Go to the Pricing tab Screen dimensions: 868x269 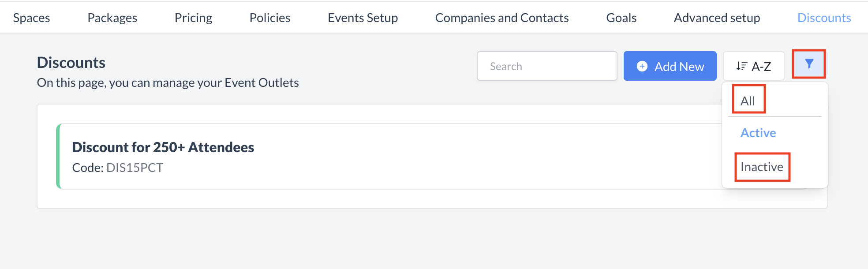(x=193, y=18)
